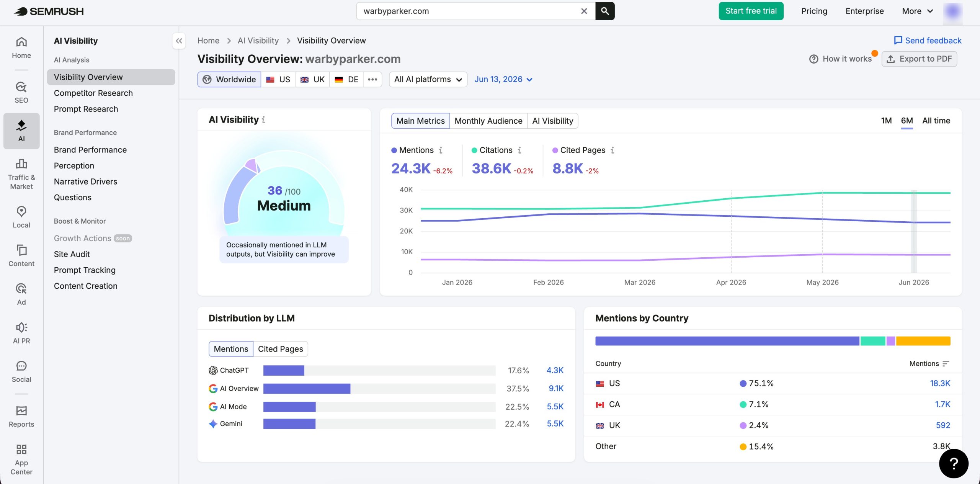Select the US region toggle
This screenshot has width=980, height=484.
tap(278, 79)
